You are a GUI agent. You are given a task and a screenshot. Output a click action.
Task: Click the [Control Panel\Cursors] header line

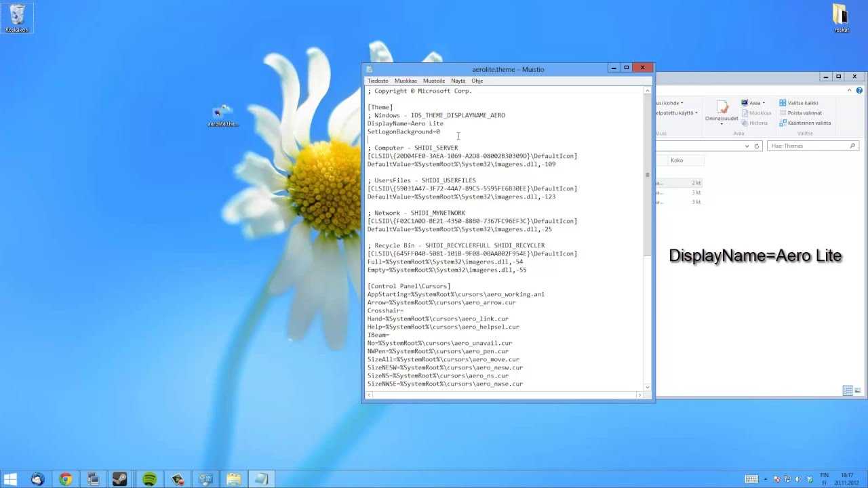pos(409,286)
